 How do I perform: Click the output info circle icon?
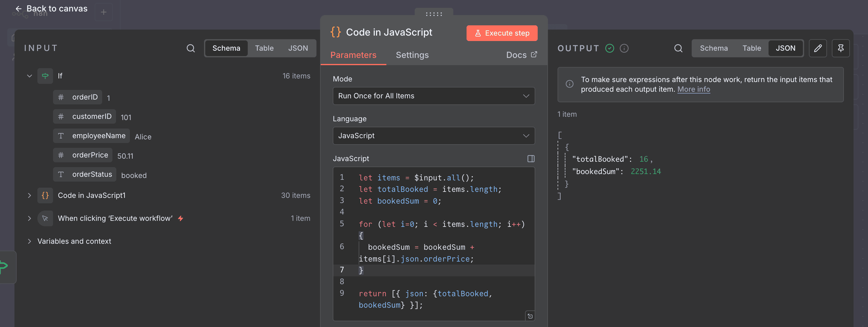tap(624, 48)
